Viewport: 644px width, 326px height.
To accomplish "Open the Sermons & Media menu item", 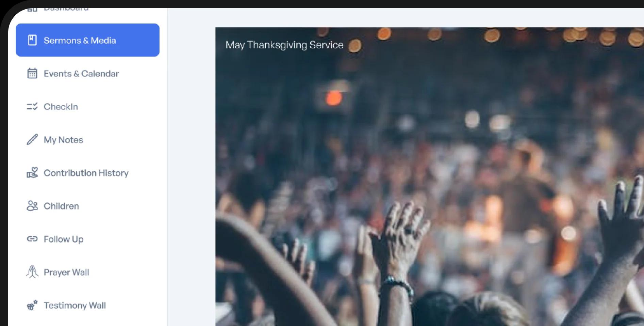I will coord(87,40).
